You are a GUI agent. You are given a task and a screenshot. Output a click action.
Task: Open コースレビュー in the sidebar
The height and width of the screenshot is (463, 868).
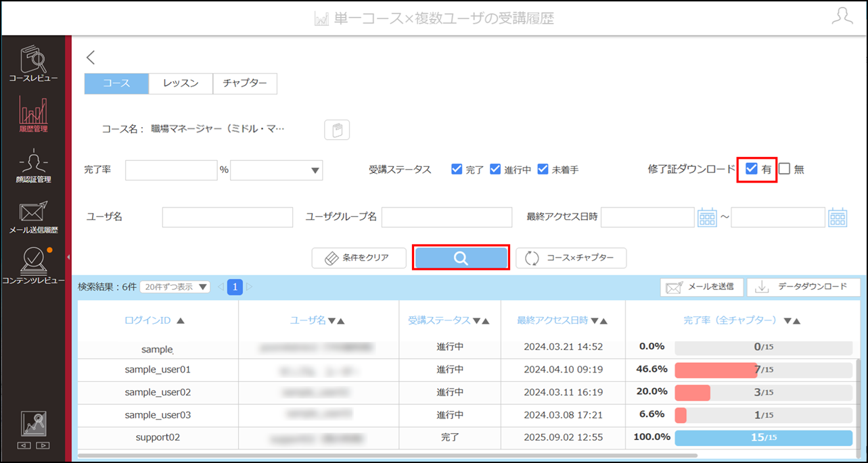(33, 64)
